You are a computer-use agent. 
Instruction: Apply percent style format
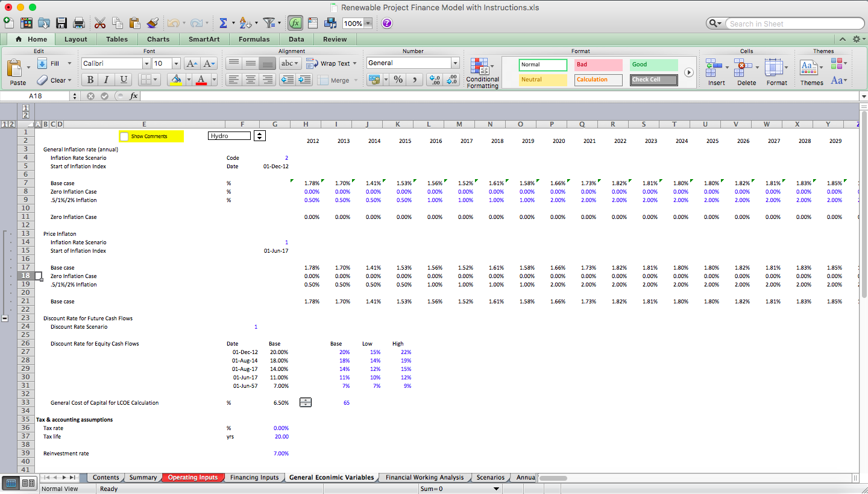tap(398, 80)
